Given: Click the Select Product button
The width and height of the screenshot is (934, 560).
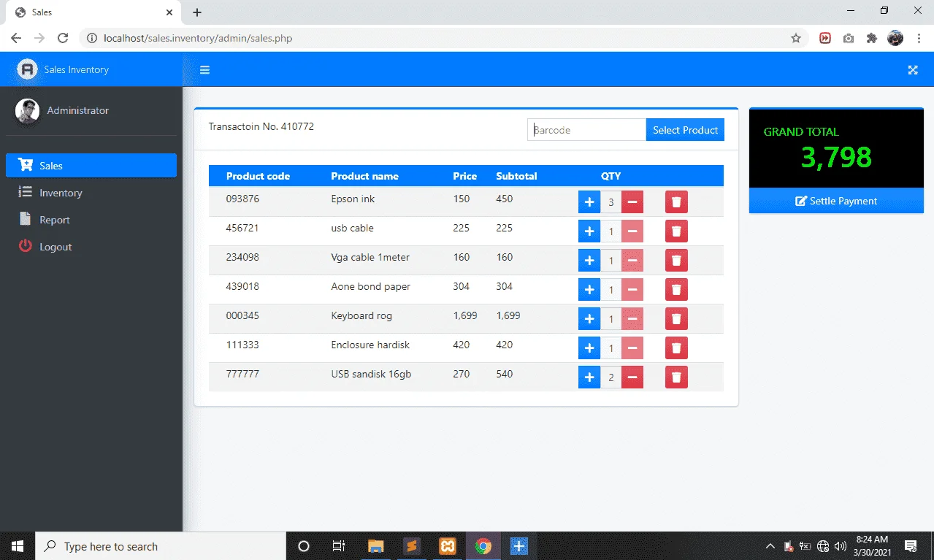Looking at the screenshot, I should [685, 130].
